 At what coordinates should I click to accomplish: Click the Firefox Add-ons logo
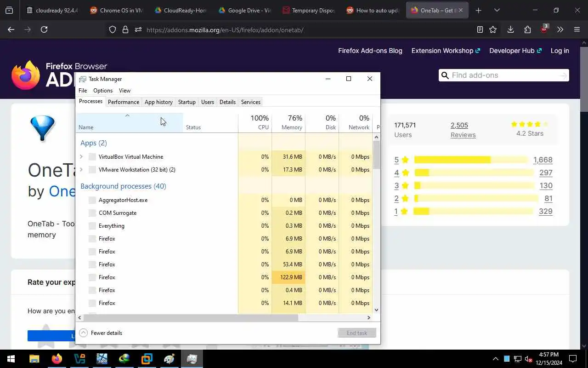pos(44,75)
